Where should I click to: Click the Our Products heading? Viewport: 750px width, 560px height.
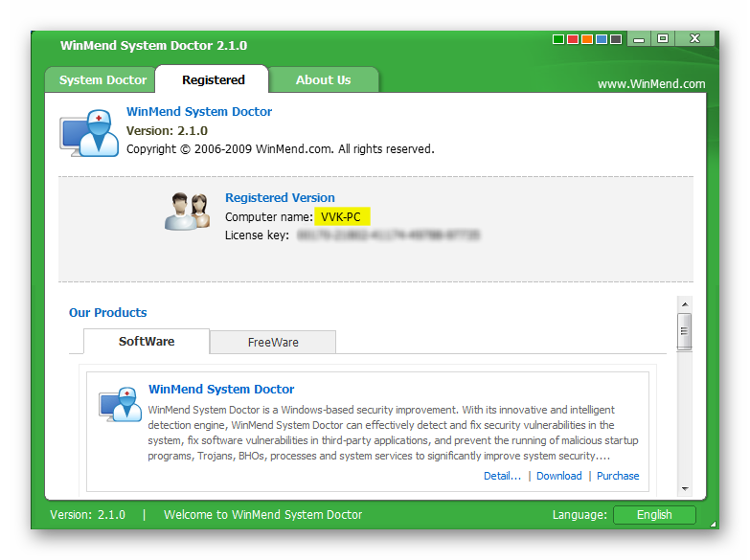(107, 312)
